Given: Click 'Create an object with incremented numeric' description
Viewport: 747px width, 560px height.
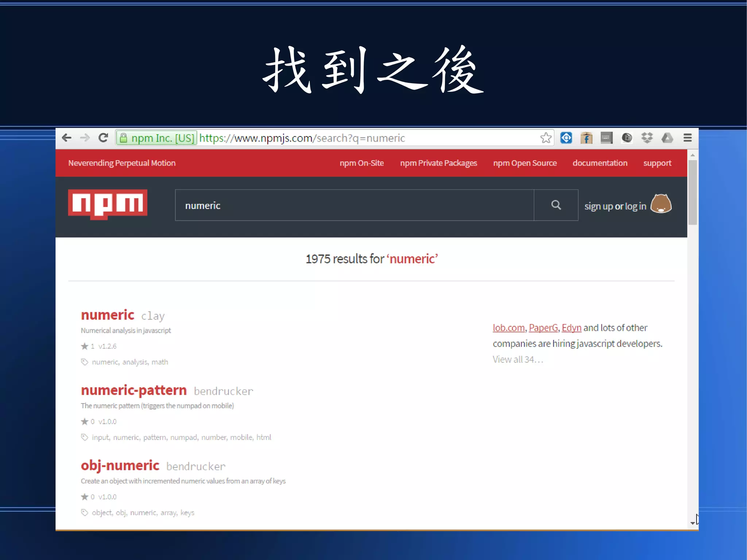Looking at the screenshot, I should tap(183, 481).
